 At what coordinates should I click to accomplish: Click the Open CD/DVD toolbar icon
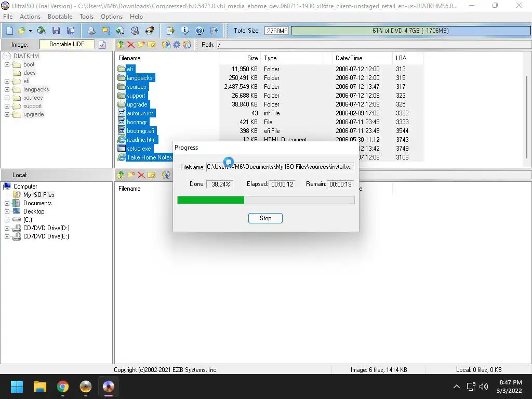click(42, 31)
